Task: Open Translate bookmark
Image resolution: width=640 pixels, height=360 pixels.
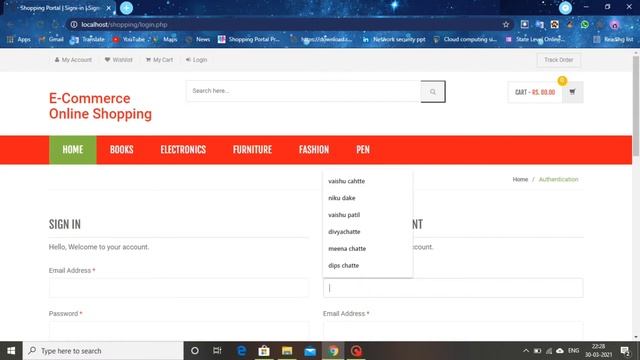Action: click(88, 39)
